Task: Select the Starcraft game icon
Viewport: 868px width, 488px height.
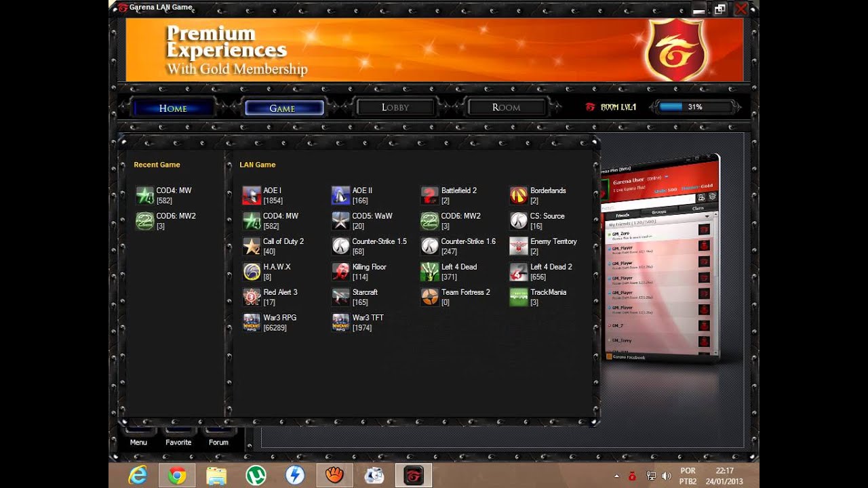Action: click(x=340, y=298)
